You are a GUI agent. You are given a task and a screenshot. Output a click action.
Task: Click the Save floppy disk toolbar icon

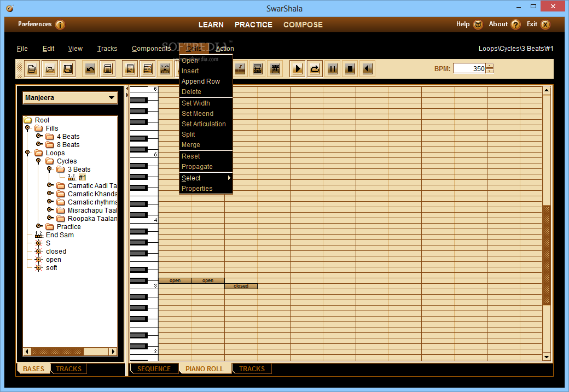68,68
